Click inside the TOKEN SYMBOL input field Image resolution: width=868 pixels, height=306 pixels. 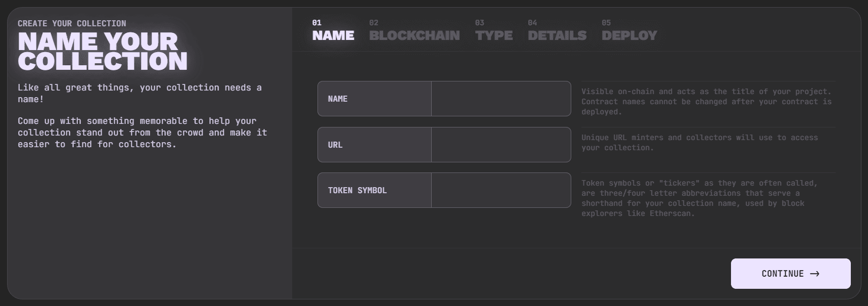coord(500,190)
